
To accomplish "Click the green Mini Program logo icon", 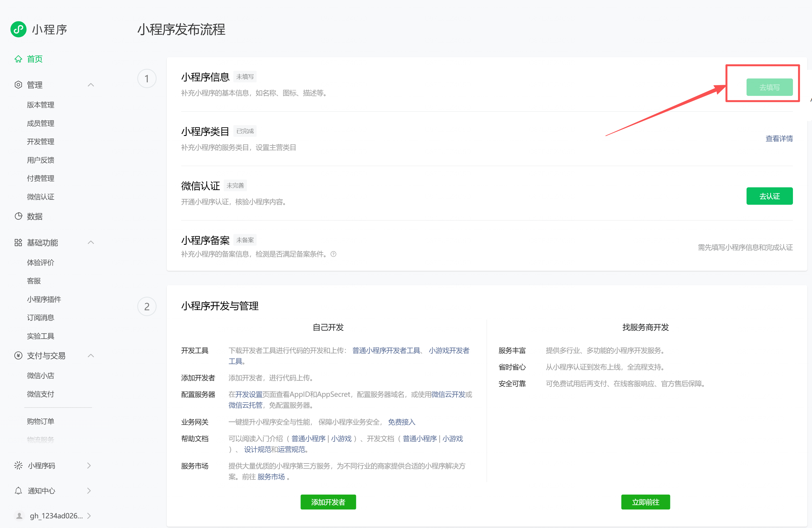I will point(19,29).
